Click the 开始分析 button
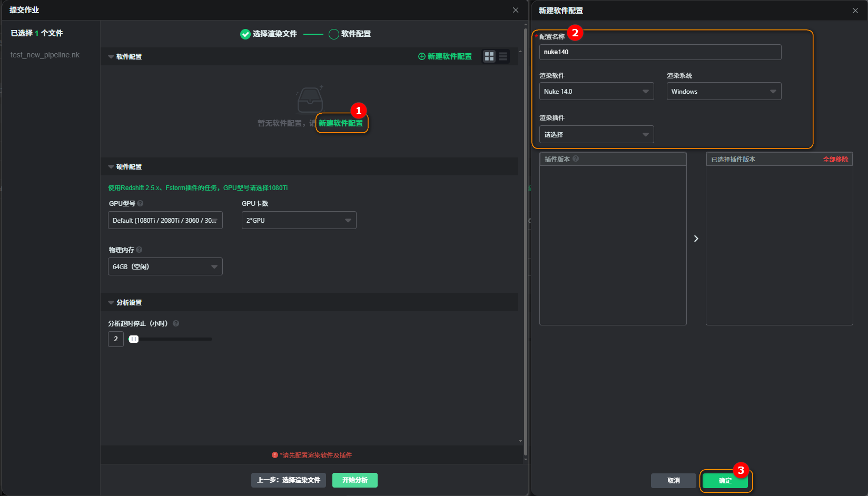The image size is (868, 496). [355, 480]
